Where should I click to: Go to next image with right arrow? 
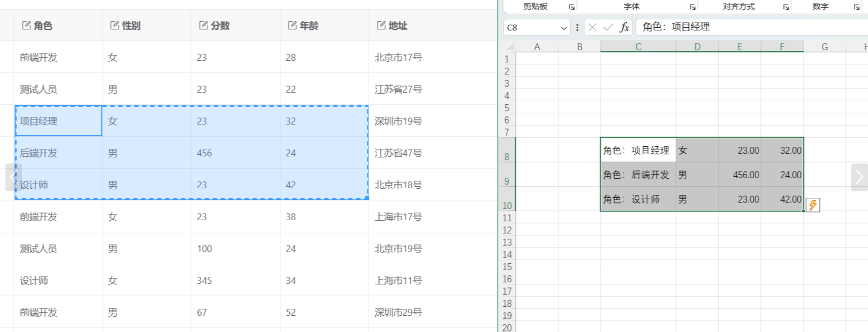[859, 177]
